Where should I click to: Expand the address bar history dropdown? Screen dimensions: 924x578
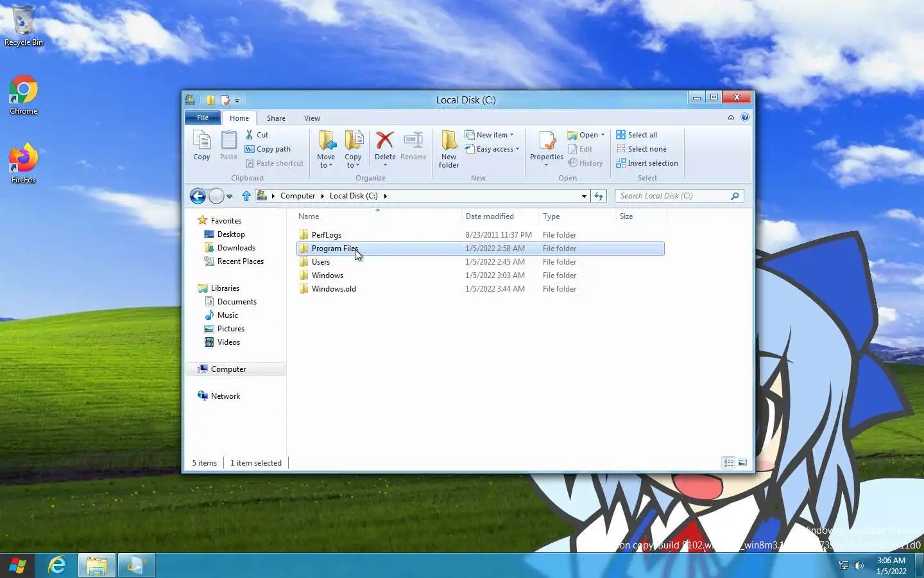[x=584, y=196]
